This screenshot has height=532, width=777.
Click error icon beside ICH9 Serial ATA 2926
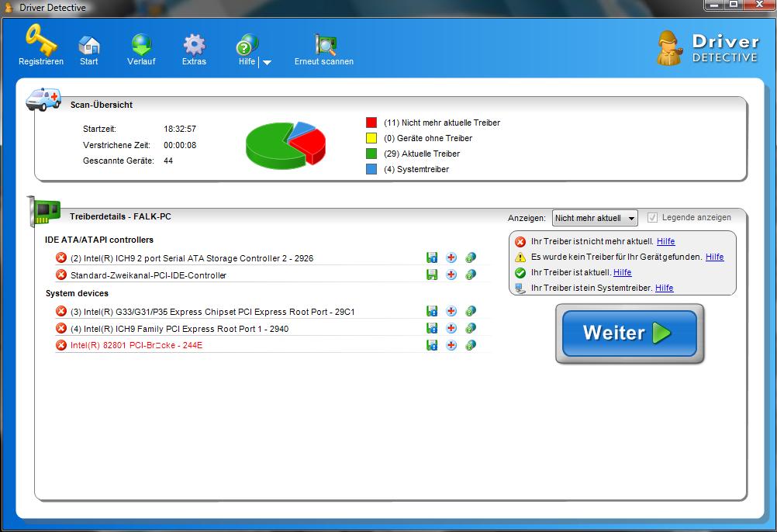[x=61, y=257]
